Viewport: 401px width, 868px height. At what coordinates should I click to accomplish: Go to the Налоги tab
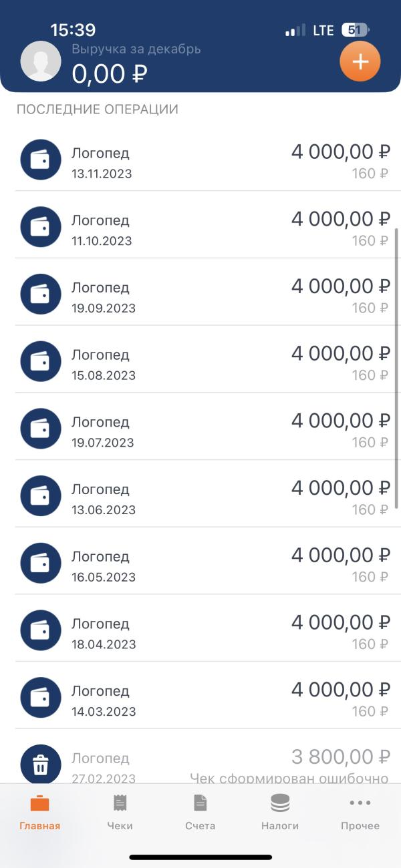pyautogui.click(x=280, y=812)
